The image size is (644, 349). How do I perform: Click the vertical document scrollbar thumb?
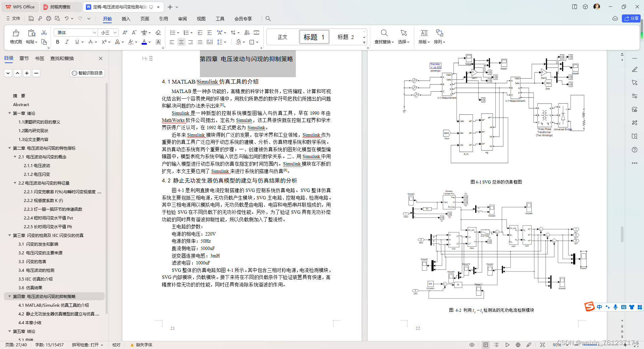point(622,234)
